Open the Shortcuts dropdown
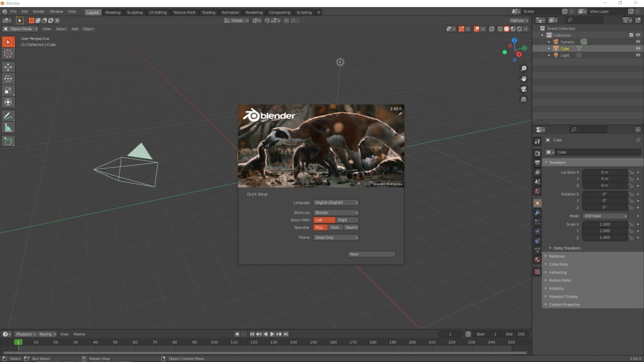 (336, 213)
